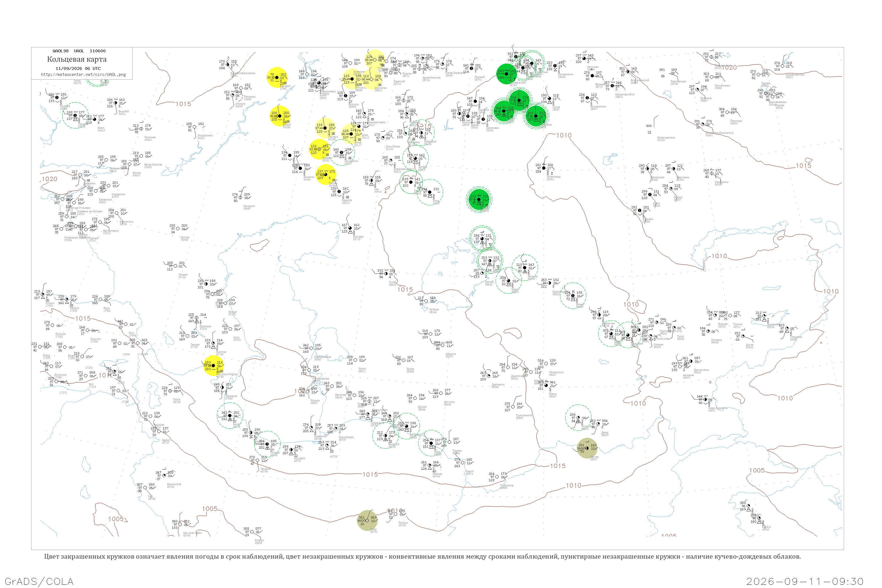Image resolution: width=882 pixels, height=588 pixels.
Task: Click the 1010 isobar label above Амангелды
Action: click(x=564, y=135)
